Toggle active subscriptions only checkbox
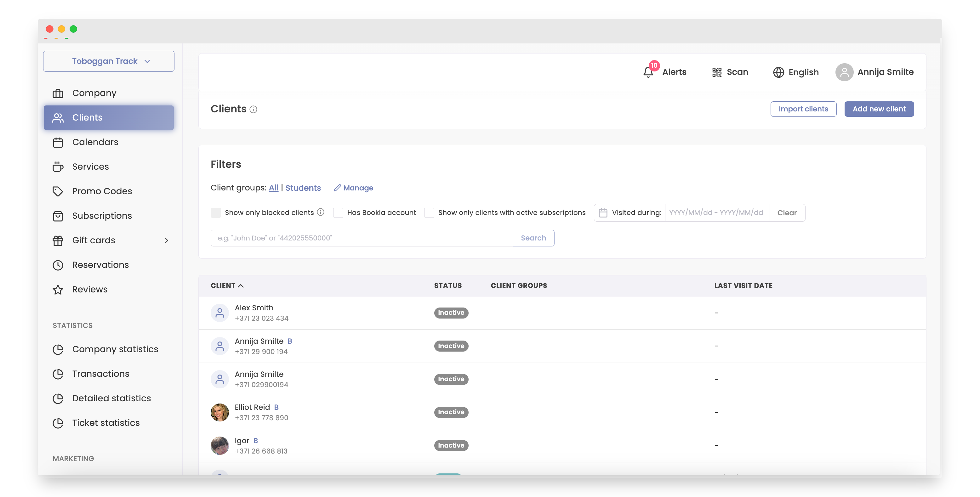 tap(429, 212)
